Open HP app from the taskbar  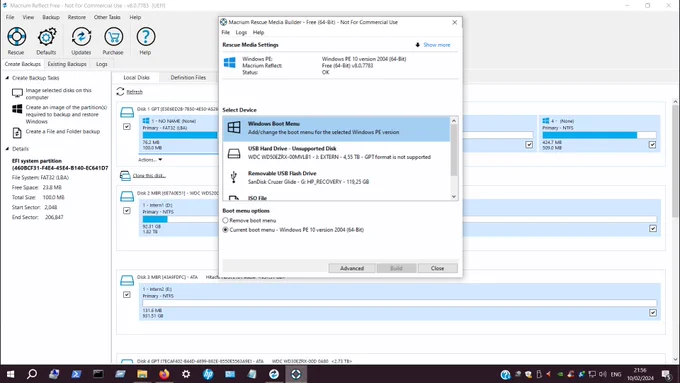(208, 374)
